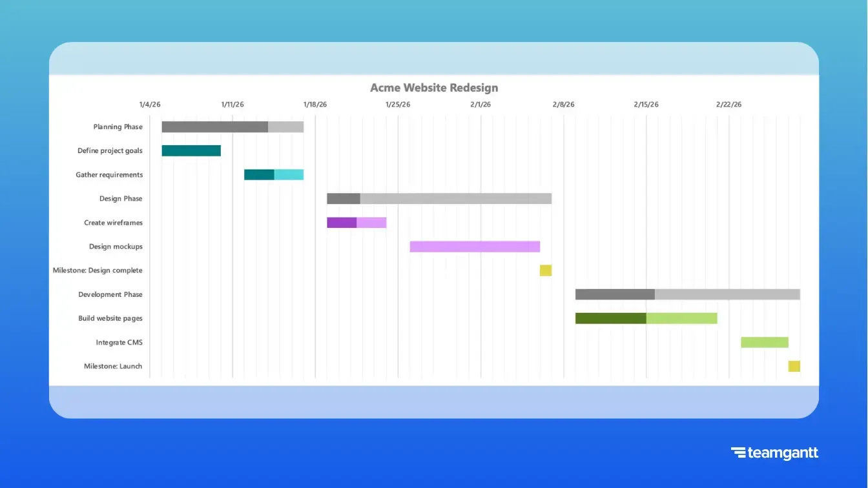Select the Integrate CMS label
The image size is (868, 488).
pyautogui.click(x=119, y=342)
